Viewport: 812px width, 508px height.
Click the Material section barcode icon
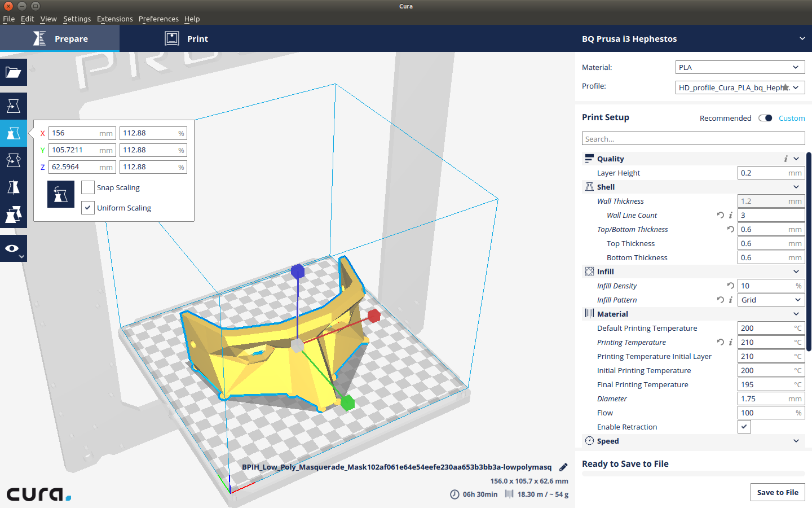[589, 314]
